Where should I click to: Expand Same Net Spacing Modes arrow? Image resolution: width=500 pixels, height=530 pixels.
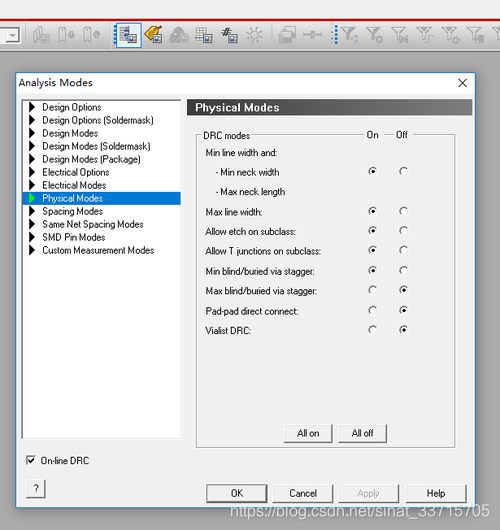click(x=32, y=224)
